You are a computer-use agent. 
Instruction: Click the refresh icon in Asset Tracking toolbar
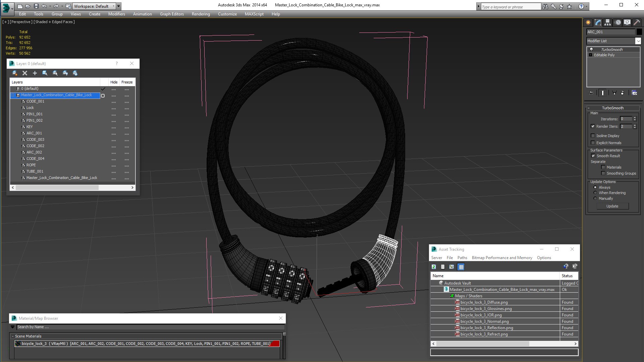434,266
